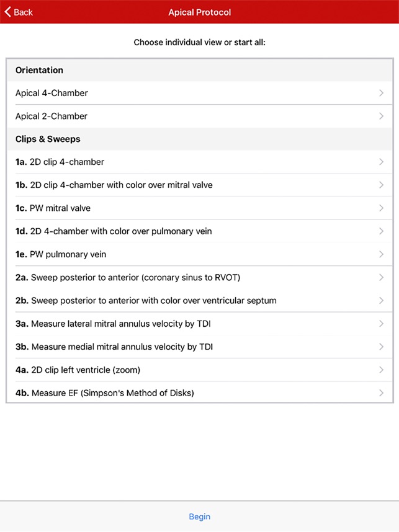
Task: Click chevron beside 1e. PW pulmonary vein
Action: [381, 254]
